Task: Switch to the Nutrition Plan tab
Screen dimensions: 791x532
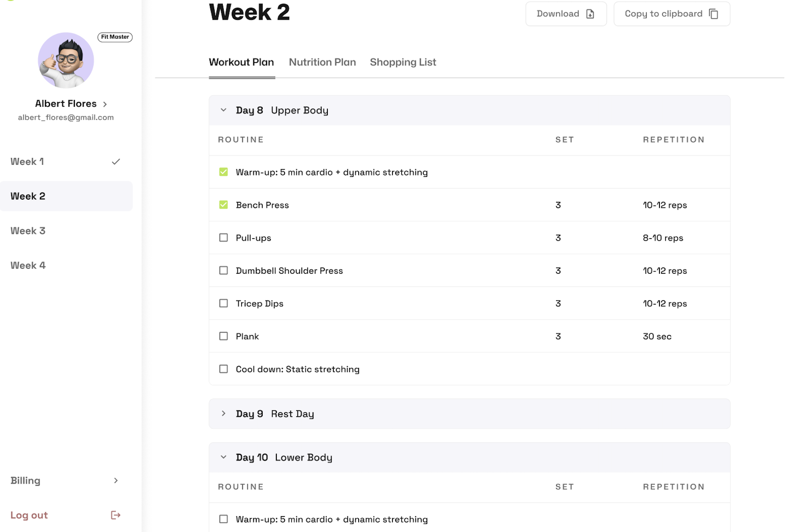Action: 322,62
